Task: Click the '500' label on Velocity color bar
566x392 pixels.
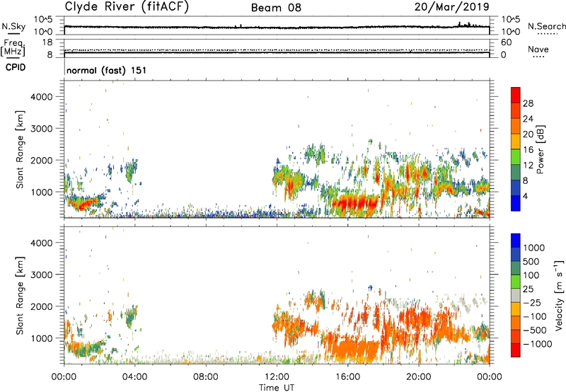Action: click(x=532, y=262)
